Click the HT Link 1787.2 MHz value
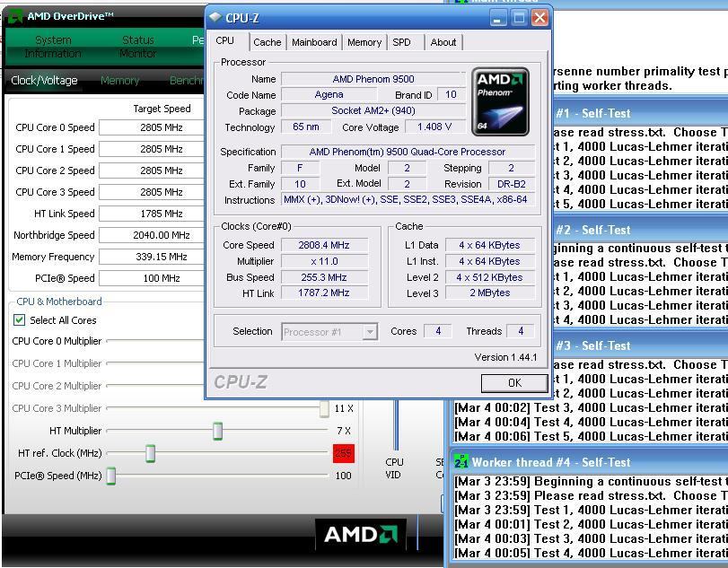 (x=324, y=293)
